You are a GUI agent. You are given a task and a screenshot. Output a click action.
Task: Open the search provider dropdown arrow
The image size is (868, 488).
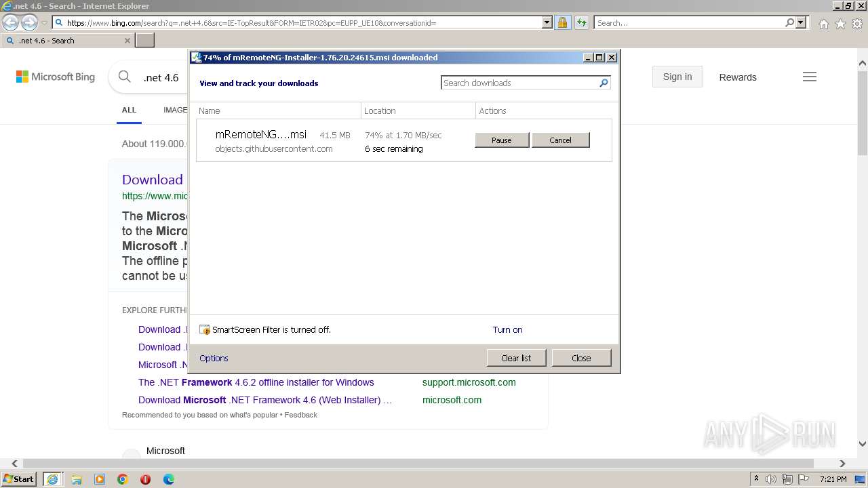pyautogui.click(x=801, y=22)
